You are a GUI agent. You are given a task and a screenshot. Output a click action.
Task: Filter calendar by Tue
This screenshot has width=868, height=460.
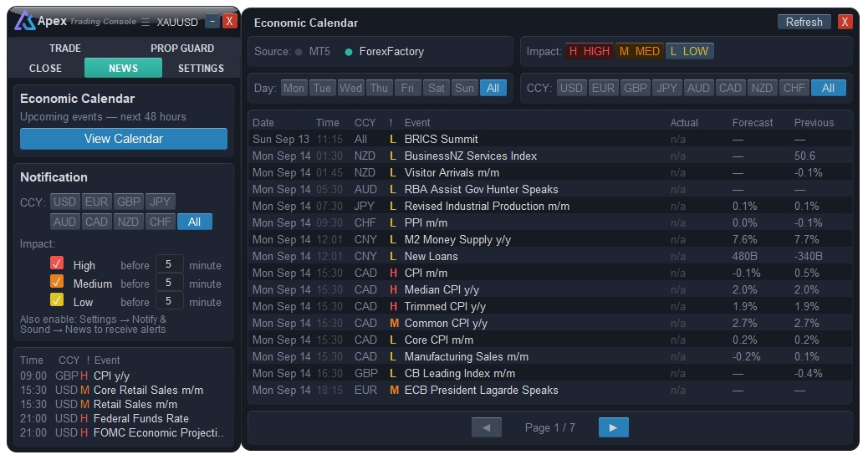pyautogui.click(x=322, y=88)
